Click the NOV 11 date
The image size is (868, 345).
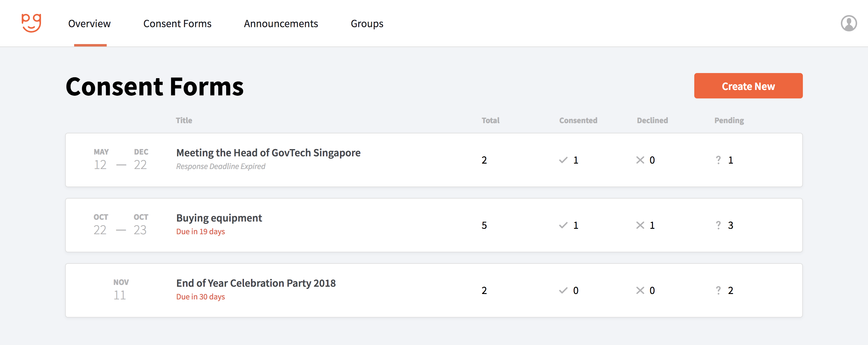(120, 290)
